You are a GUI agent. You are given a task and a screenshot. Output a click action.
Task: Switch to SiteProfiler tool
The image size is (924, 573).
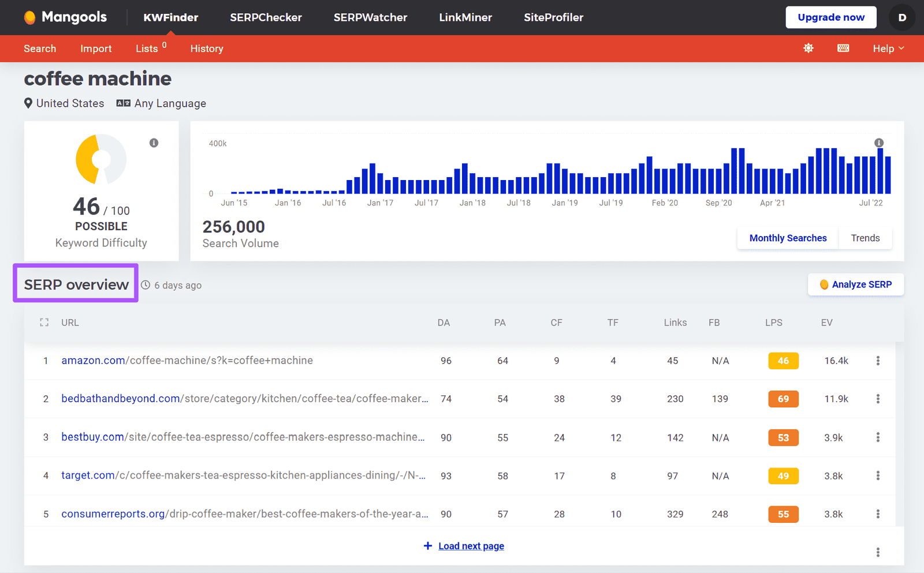click(x=553, y=17)
